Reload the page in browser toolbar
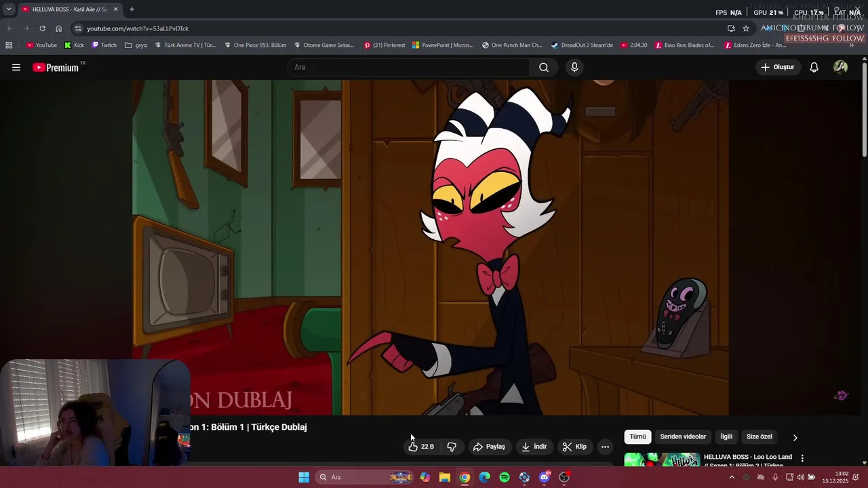Viewport: 868px width, 488px height. [42, 28]
